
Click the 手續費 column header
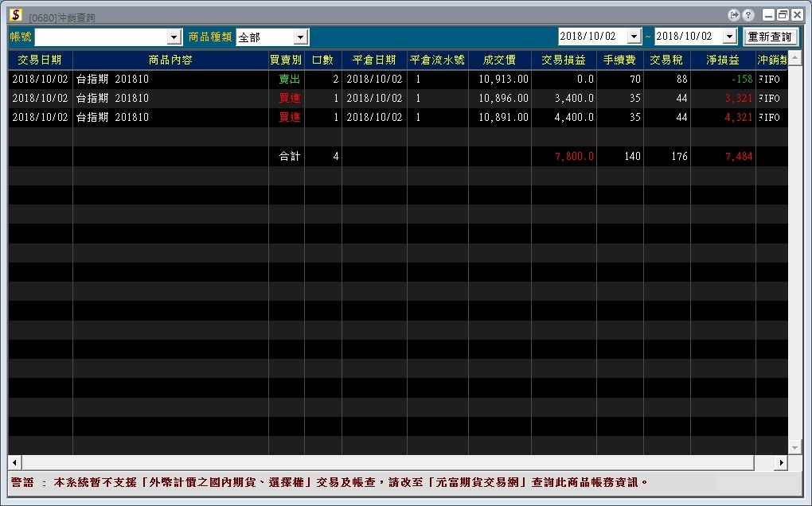pyautogui.click(x=619, y=60)
